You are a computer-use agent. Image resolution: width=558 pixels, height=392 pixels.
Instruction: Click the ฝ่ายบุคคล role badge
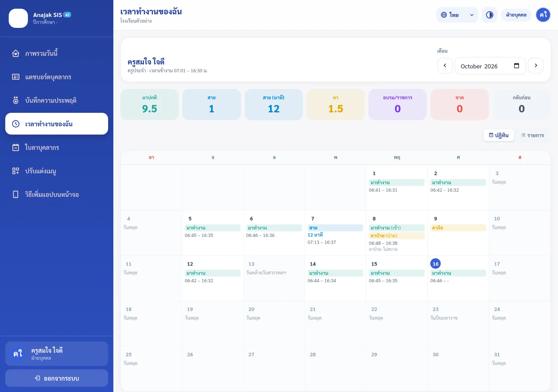[x=516, y=15]
